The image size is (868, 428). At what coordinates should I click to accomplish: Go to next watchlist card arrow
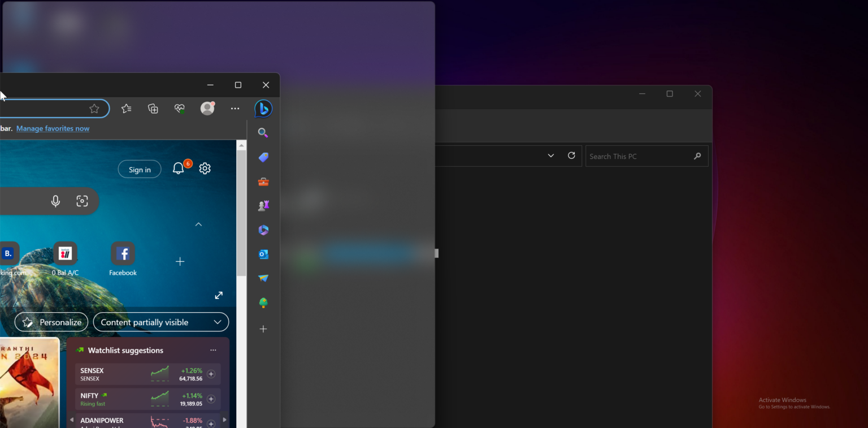[x=225, y=420]
